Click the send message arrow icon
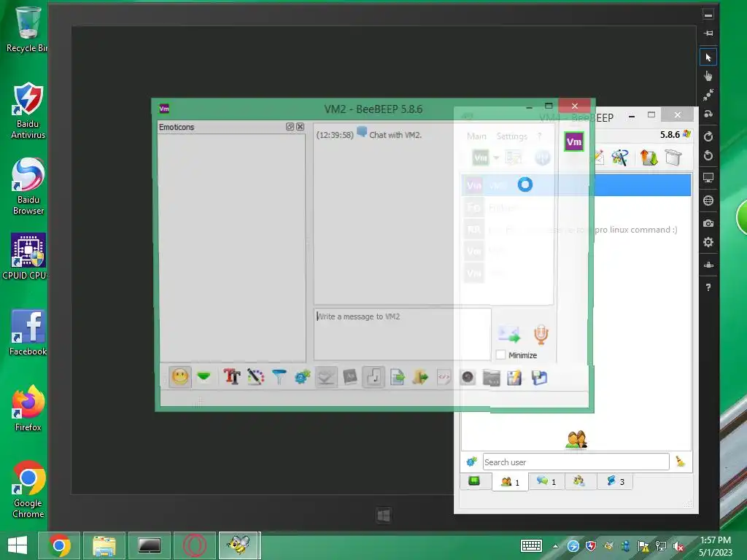Screen dimensions: 747x560 [508, 334]
